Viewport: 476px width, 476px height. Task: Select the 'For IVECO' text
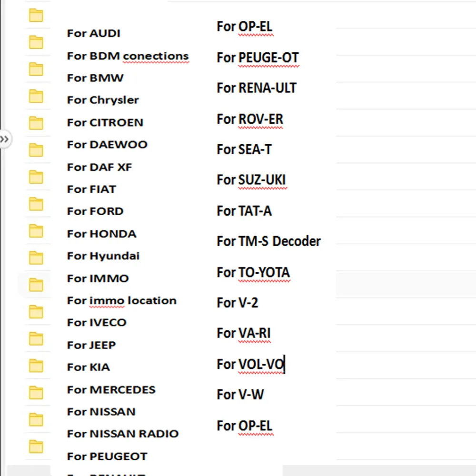[97, 323]
